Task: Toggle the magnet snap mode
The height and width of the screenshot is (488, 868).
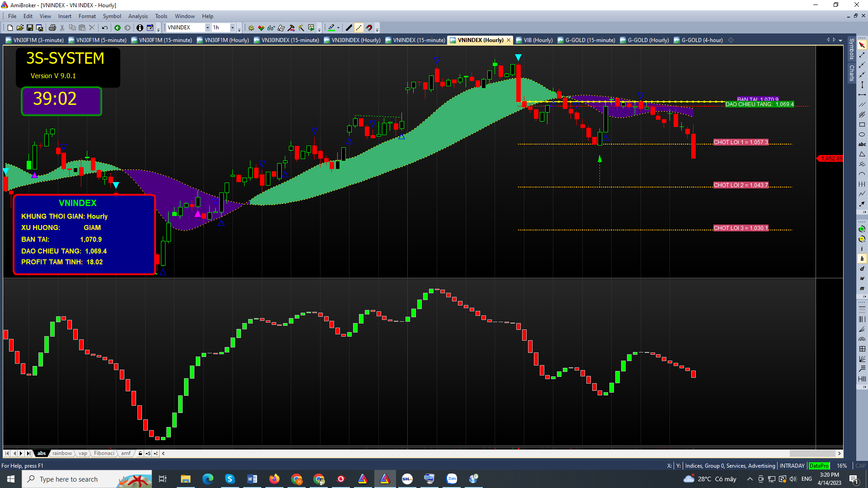Action: (369, 28)
